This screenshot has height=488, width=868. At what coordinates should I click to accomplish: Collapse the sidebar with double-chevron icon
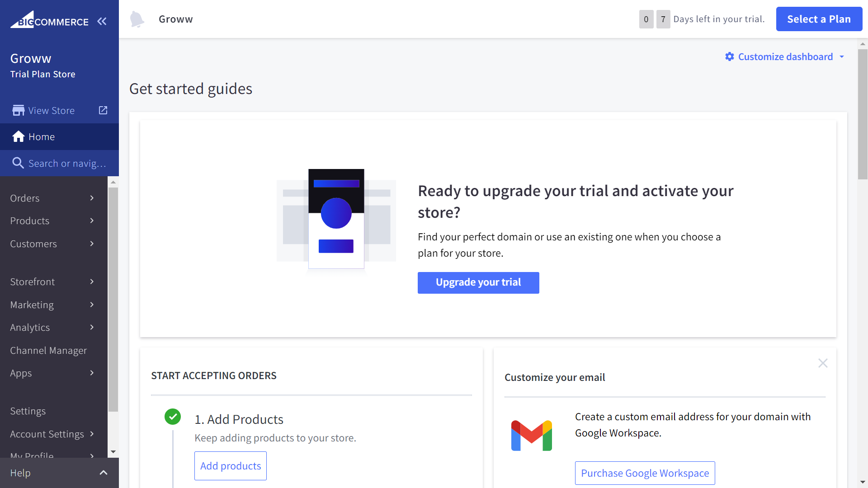pyautogui.click(x=102, y=21)
